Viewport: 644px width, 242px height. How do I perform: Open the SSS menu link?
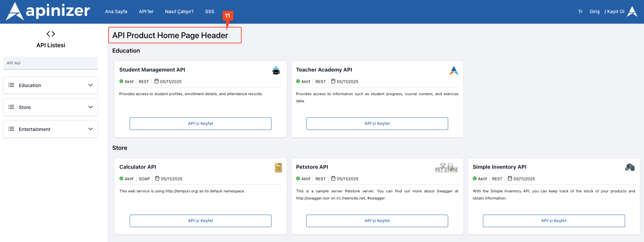(210, 11)
